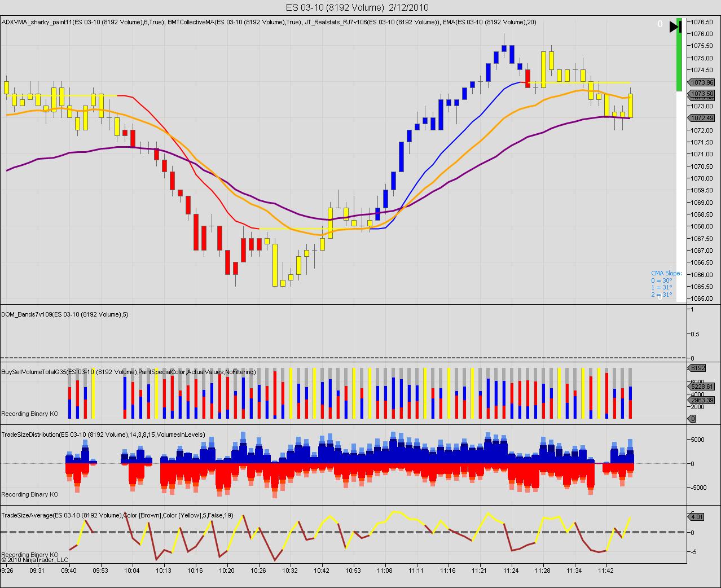Click the 5000 label on TradeSizeDistribution axis
Screen dimensions: 721x588
[x=697, y=440]
